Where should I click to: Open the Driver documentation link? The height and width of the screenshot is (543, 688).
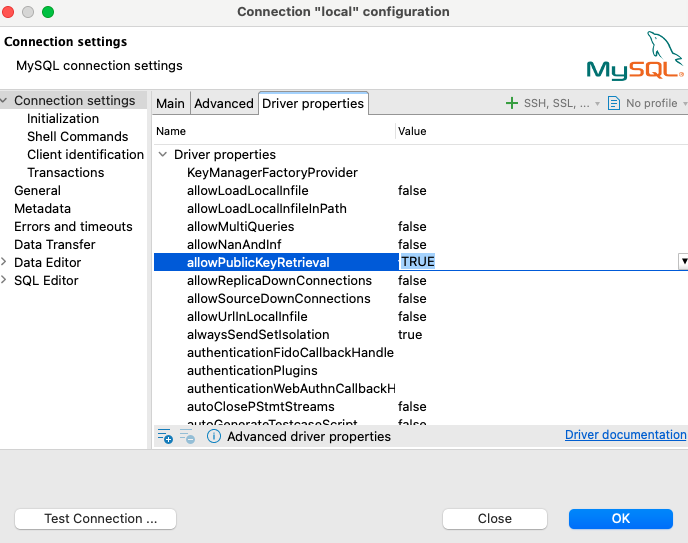[625, 435]
